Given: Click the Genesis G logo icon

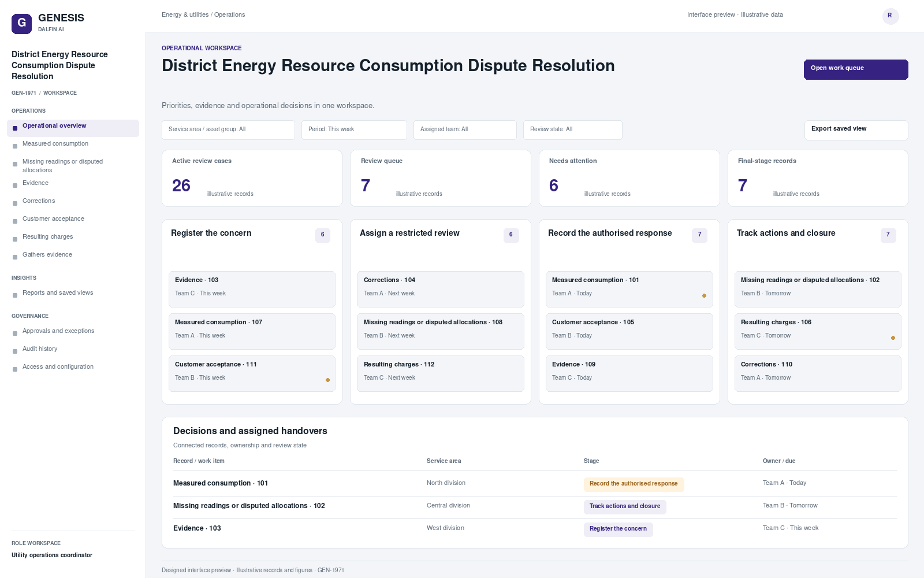Looking at the screenshot, I should tap(21, 24).
